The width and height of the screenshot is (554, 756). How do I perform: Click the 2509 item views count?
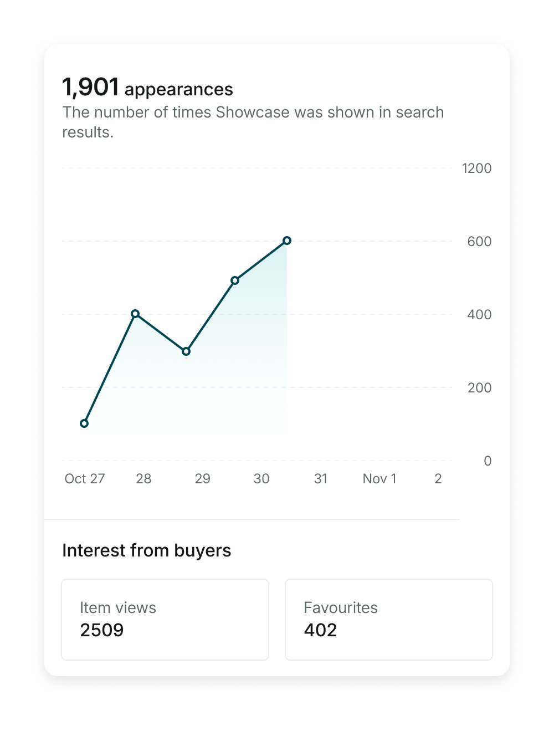[102, 630]
